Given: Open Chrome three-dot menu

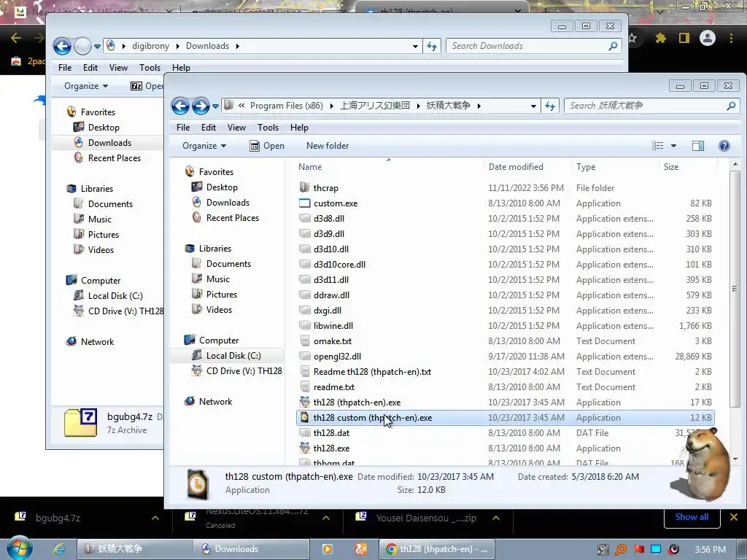Looking at the screenshot, I should coord(731,38).
